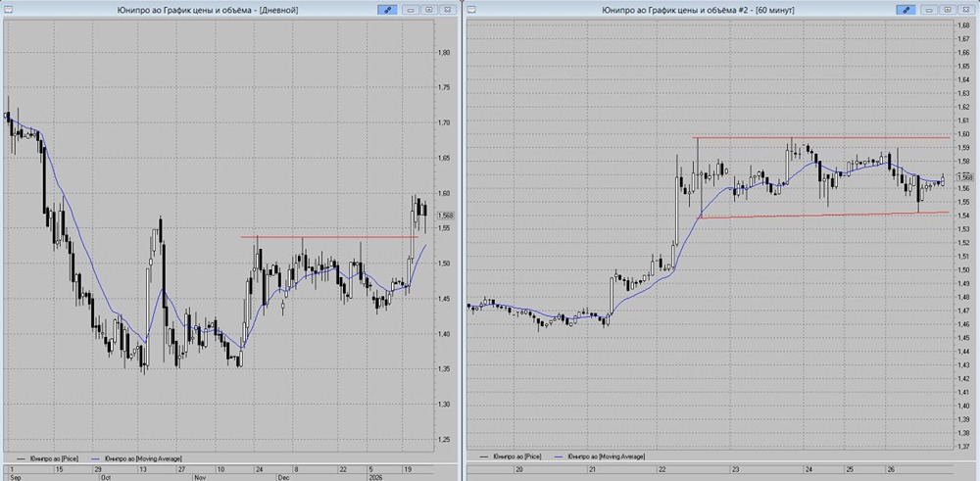Screen dimensions: 980x481
Task: Close the Дневной chart window
Action: tap(448, 10)
